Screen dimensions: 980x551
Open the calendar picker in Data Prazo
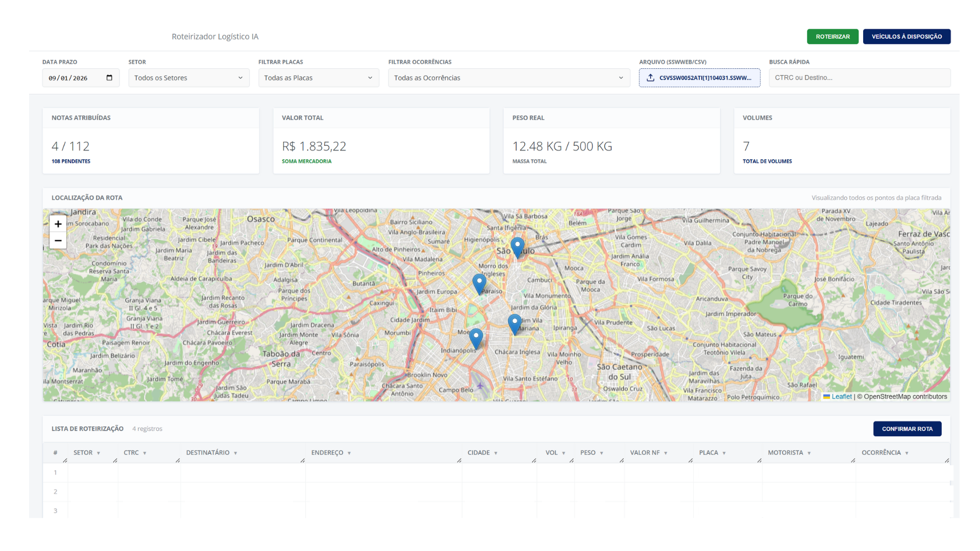[109, 78]
